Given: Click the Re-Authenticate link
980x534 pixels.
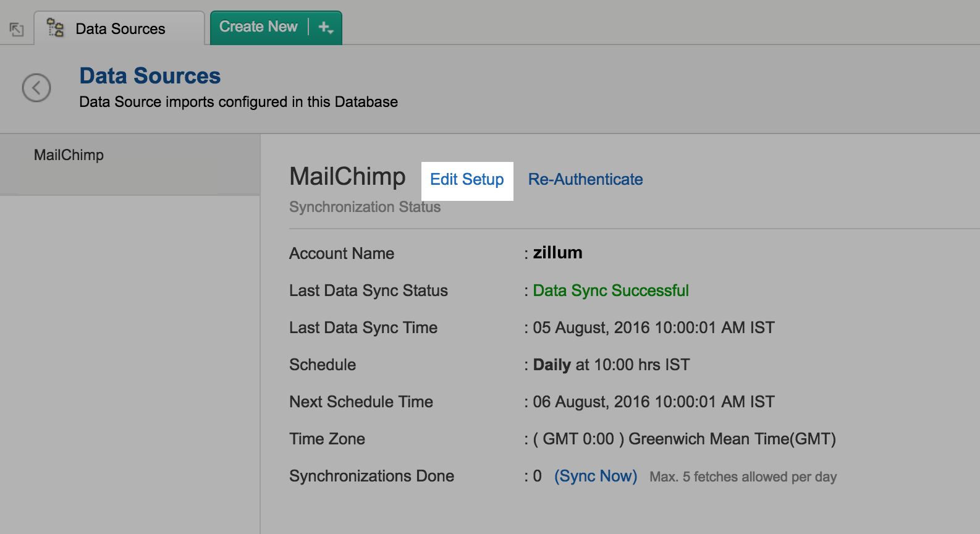Looking at the screenshot, I should click(x=585, y=180).
